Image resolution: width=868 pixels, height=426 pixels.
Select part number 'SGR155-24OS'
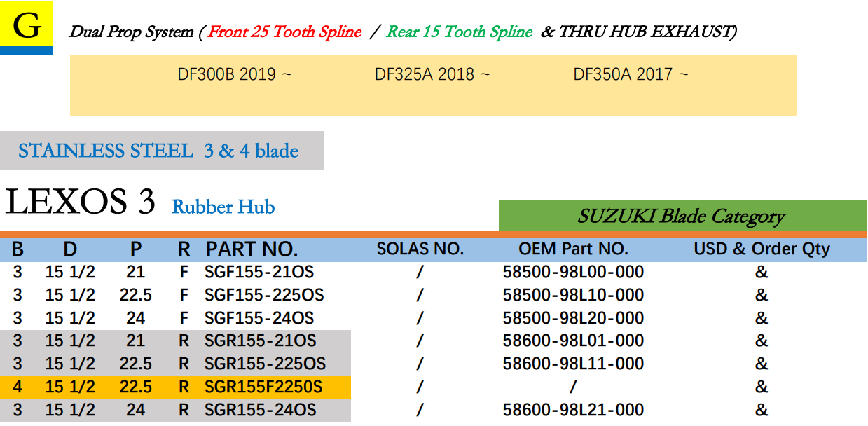point(261,411)
